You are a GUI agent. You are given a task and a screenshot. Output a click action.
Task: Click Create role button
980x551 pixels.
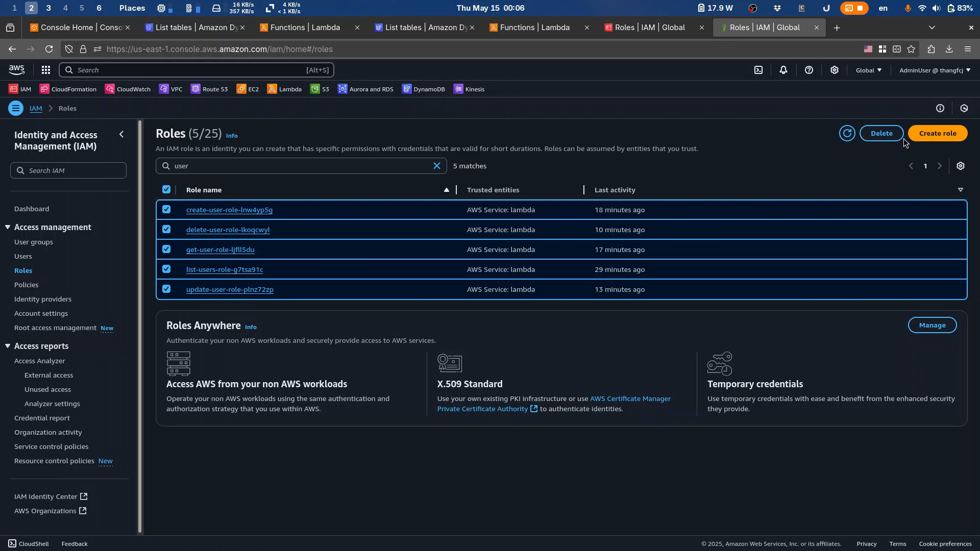click(938, 133)
